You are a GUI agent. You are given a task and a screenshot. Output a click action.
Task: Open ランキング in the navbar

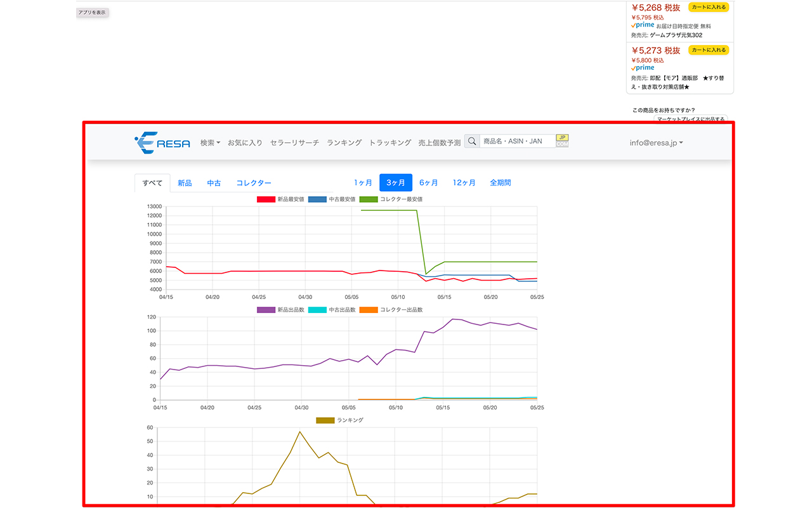(344, 143)
